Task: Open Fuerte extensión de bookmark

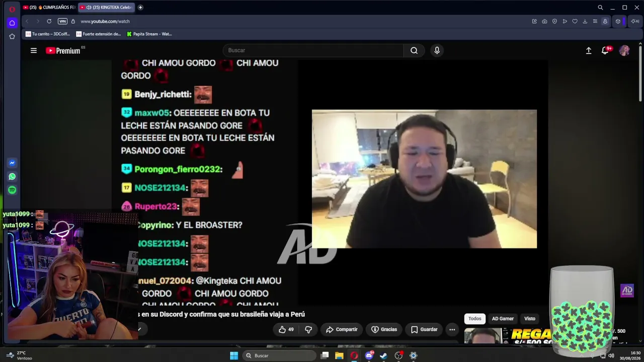Action: click(99, 34)
